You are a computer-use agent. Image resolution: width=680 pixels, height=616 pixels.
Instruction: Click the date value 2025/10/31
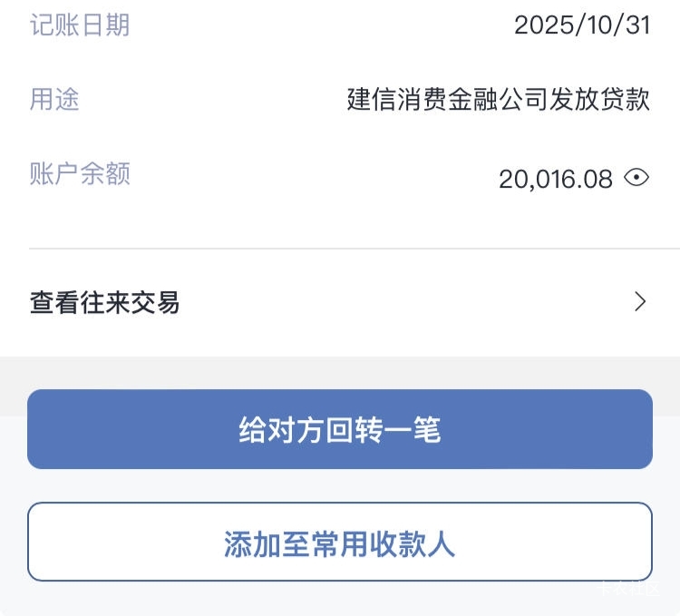pyautogui.click(x=582, y=24)
